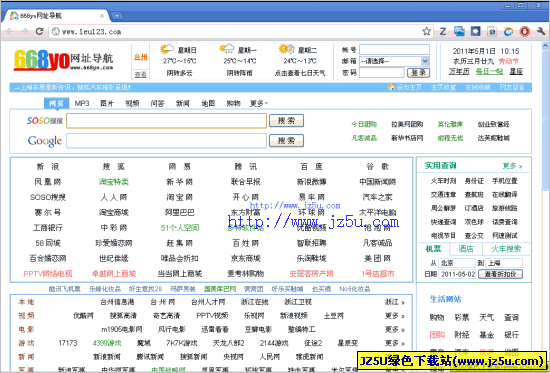The width and height of the screenshot is (550, 373).
Task: Open the PPTV网络电视 link
Action: 48,274
